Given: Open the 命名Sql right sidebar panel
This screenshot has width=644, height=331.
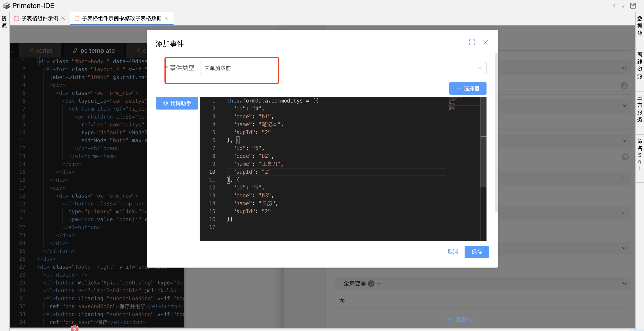Looking at the screenshot, I should 639,154.
